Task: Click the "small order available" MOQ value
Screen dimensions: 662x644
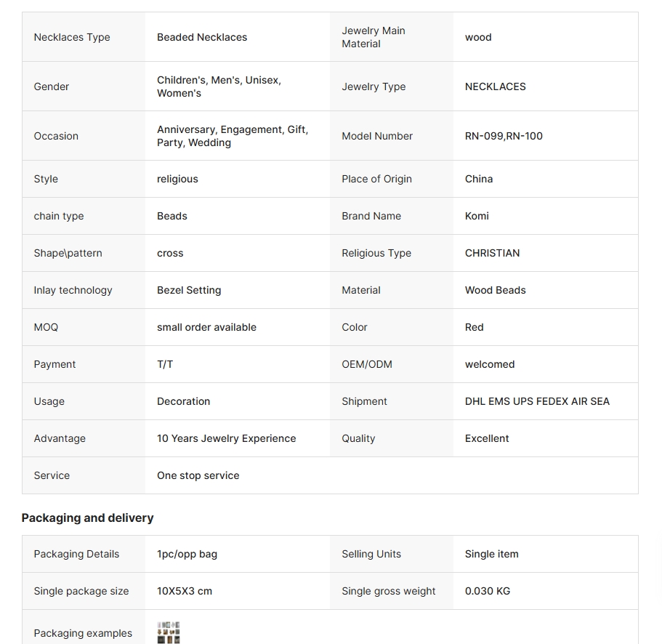Action: (x=206, y=327)
